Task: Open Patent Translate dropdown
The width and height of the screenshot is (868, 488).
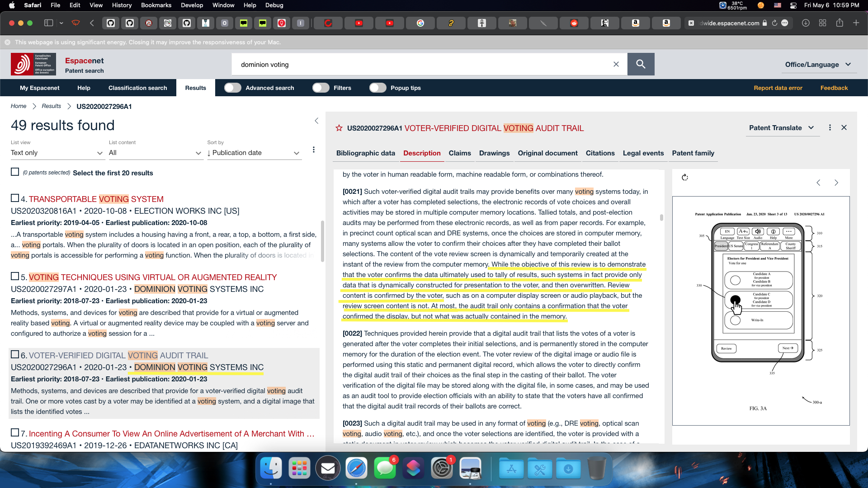Action: 782,128
